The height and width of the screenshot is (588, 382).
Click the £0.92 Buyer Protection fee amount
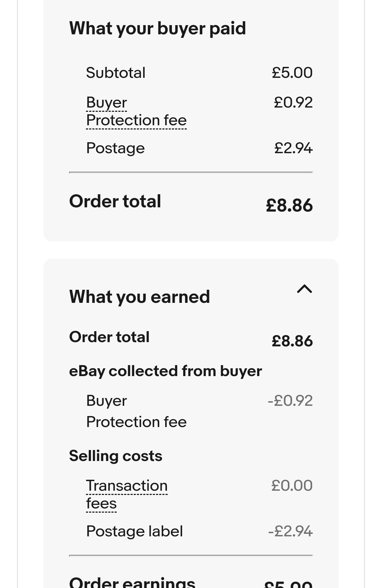tap(293, 102)
